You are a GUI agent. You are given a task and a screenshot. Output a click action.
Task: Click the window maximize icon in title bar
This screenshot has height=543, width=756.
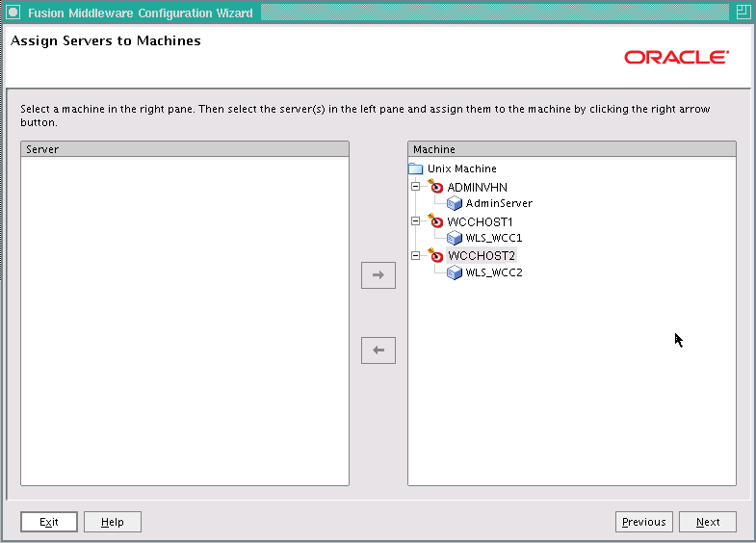(743, 13)
